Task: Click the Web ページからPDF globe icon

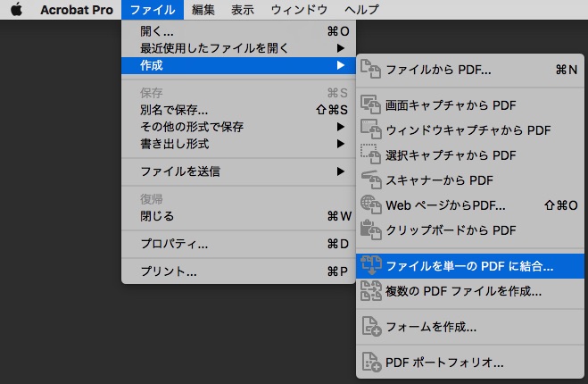Action: (370, 205)
